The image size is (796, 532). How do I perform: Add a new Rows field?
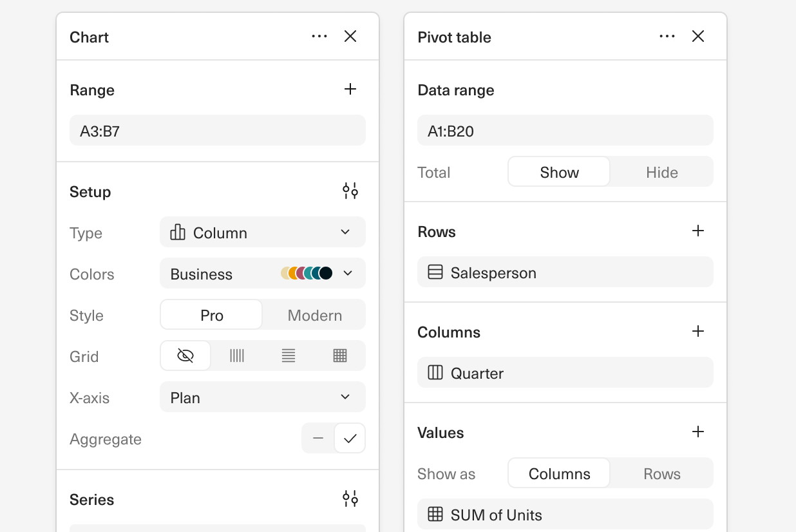(x=698, y=231)
